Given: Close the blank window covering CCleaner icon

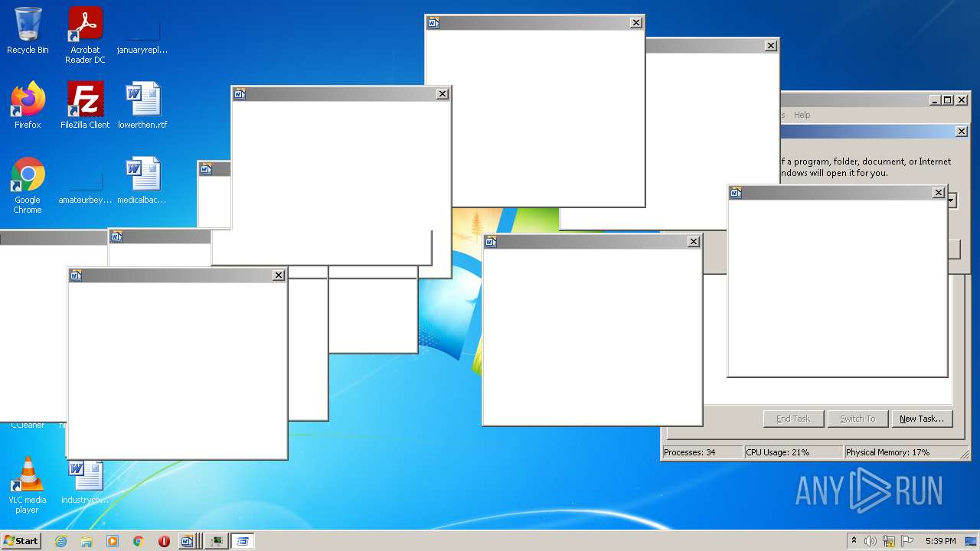Looking at the screenshot, I should (x=279, y=275).
